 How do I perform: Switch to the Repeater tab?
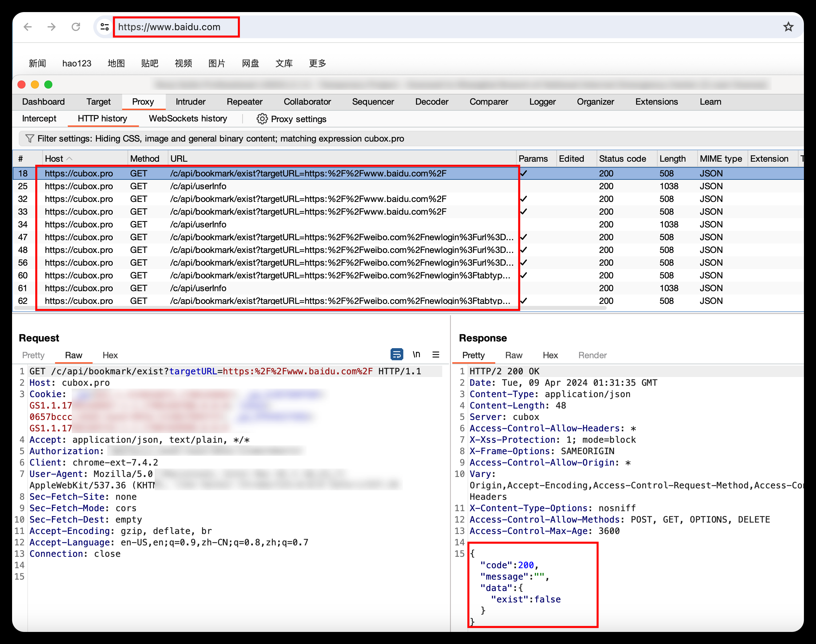(x=244, y=102)
